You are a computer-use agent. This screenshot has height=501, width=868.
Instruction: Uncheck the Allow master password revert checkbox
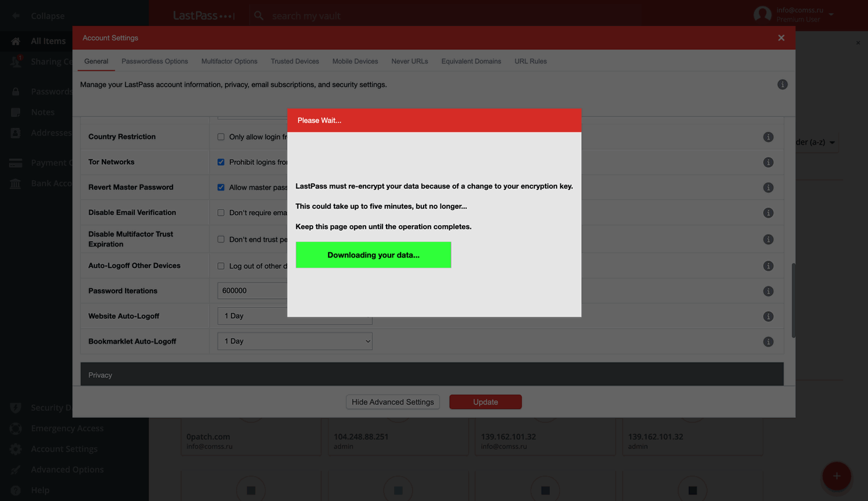coord(221,187)
